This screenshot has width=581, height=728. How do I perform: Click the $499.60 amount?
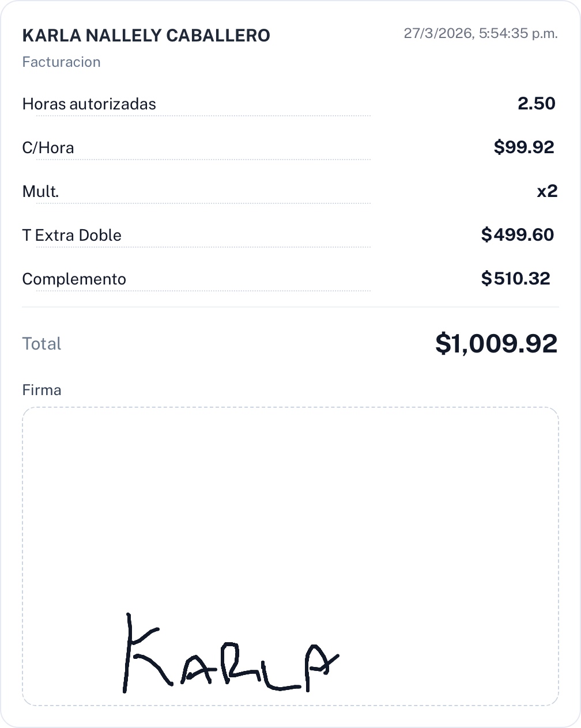pos(517,235)
